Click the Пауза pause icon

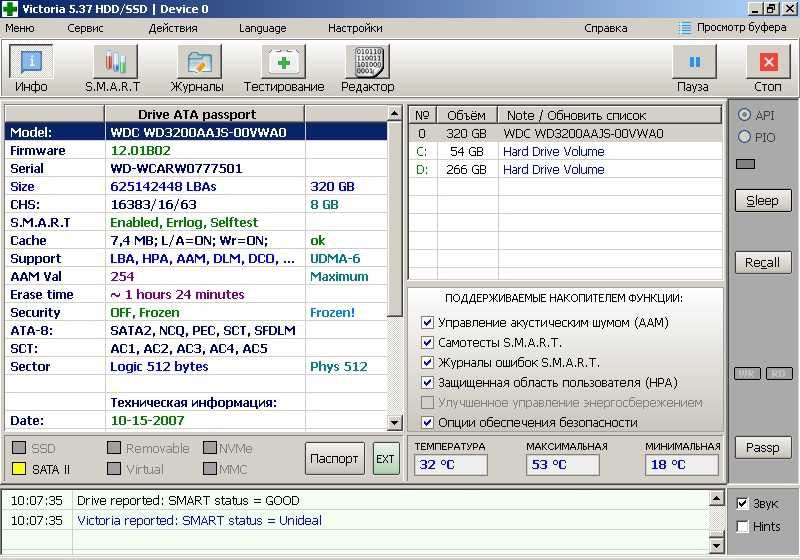pos(694,62)
